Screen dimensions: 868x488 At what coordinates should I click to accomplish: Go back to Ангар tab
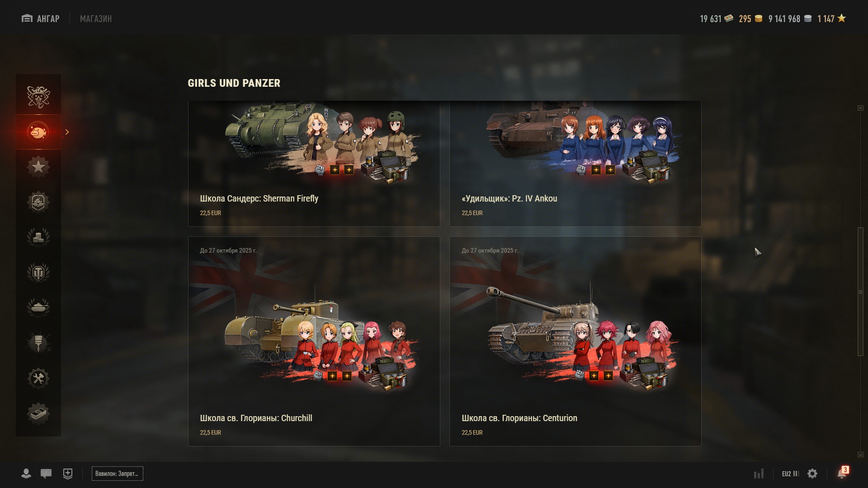(40, 19)
